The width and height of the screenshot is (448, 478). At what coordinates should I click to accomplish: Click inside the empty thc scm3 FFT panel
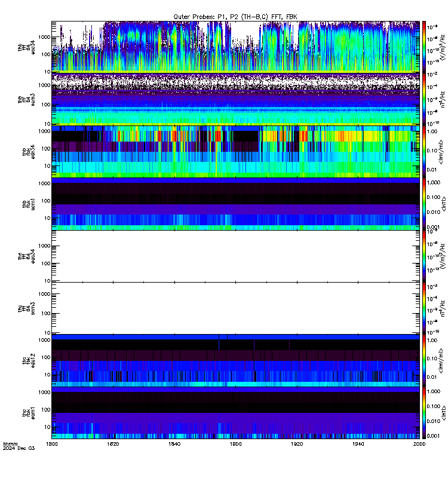click(x=235, y=308)
